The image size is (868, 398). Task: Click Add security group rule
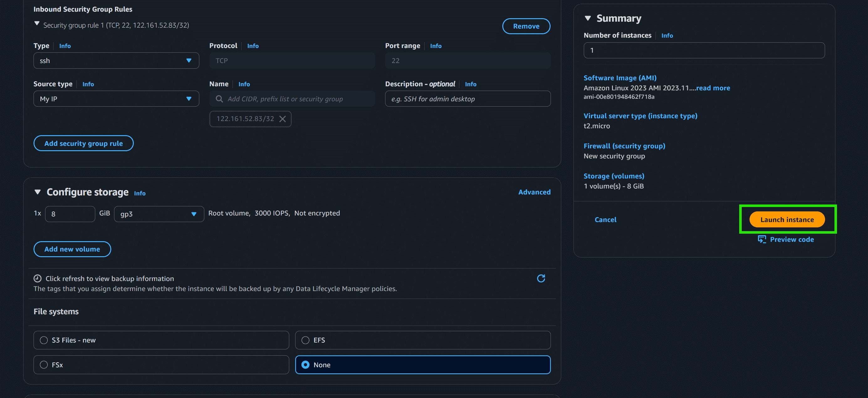[x=84, y=143]
